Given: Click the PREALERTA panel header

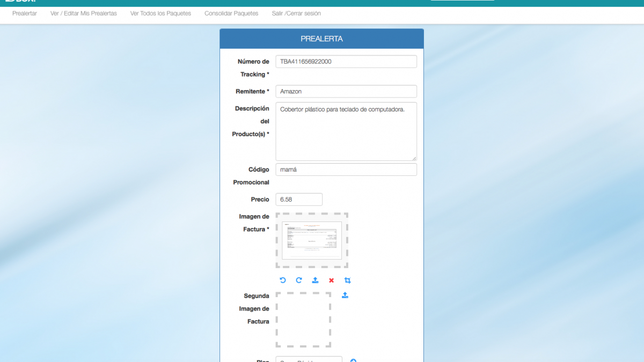Looking at the screenshot, I should [x=321, y=39].
